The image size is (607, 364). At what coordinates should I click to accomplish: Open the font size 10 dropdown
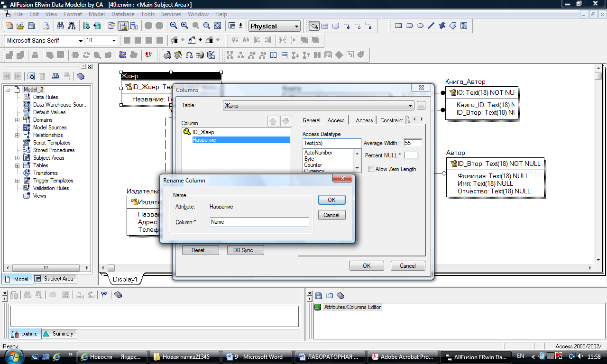click(x=114, y=41)
